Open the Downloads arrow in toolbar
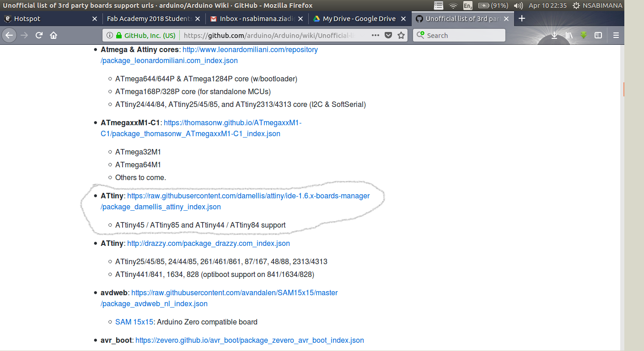Screen dimensions: 644x351 coord(554,35)
